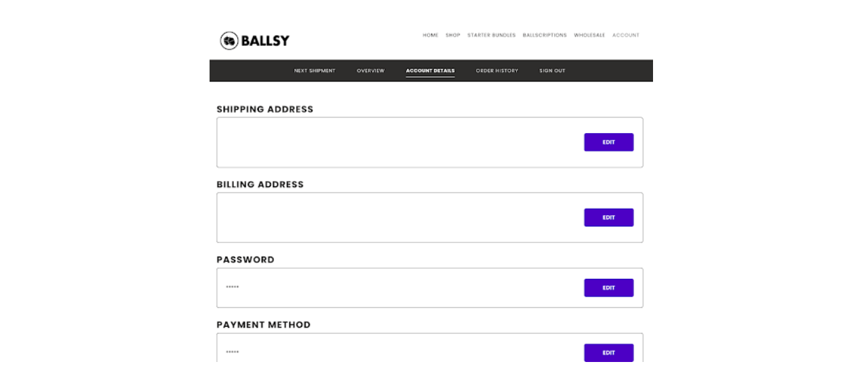The image size is (868, 389).
Task: Choose Sign Out in account menu
Action: 552,71
